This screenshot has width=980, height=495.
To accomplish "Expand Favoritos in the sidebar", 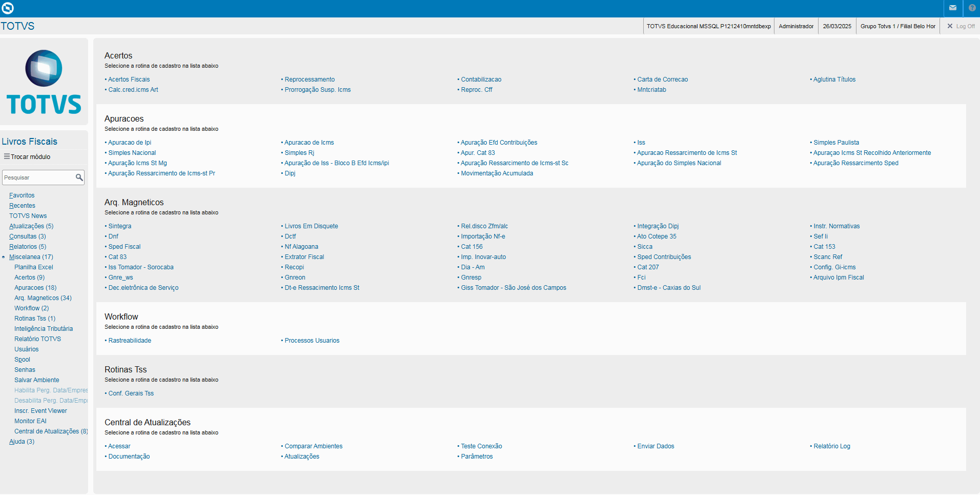I will click(x=22, y=195).
